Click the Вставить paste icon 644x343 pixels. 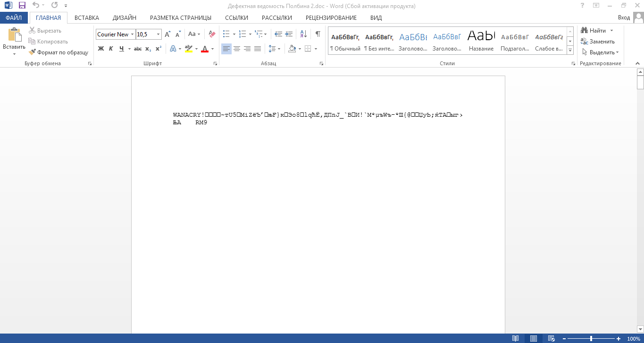tap(14, 35)
